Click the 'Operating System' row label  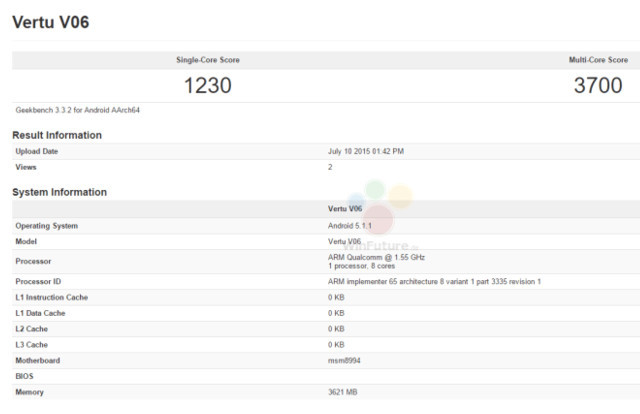pos(47,226)
